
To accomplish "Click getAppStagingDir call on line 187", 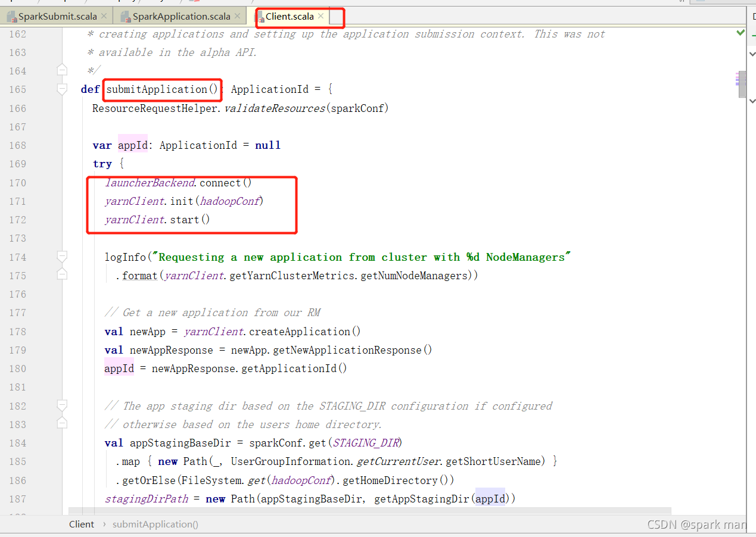I will coord(421,499).
